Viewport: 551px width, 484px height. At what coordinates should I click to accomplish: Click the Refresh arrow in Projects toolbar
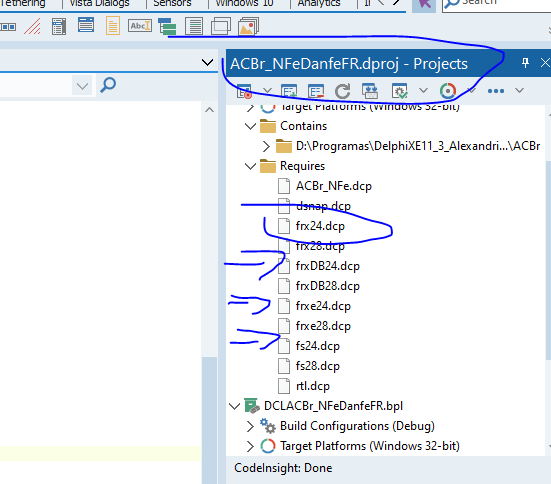[x=342, y=91]
